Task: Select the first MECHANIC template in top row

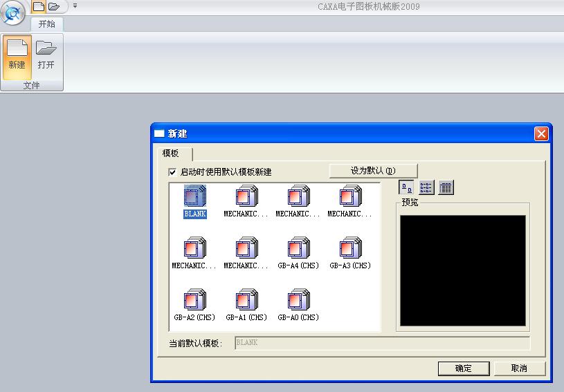Action: click(246, 201)
